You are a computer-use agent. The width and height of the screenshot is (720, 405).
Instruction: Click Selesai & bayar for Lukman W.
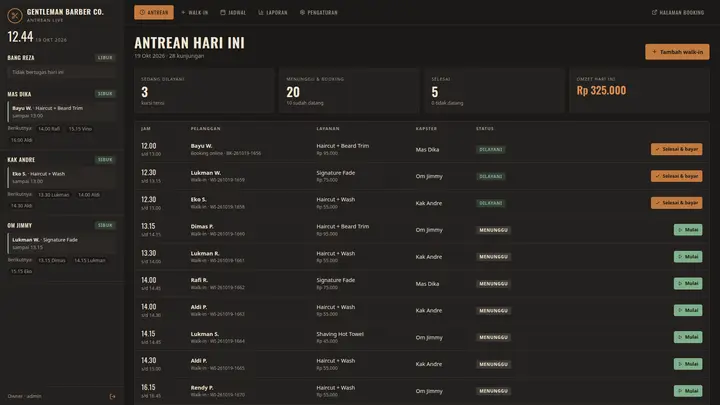[676, 176]
